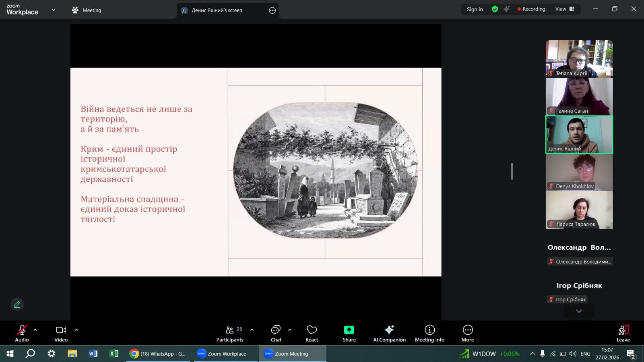Open AI Companion sparkle icon
Image resolution: width=644 pixels, height=362 pixels.
(x=389, y=330)
